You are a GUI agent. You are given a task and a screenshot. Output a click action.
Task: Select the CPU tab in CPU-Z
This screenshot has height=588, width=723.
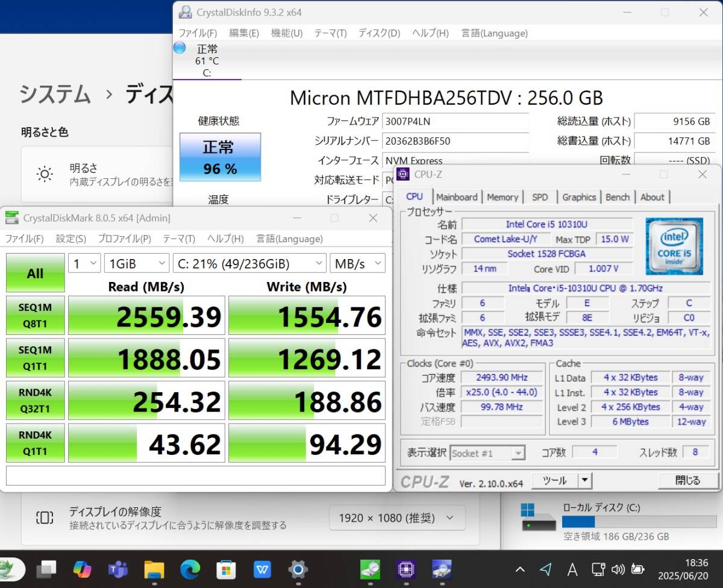coord(415,196)
